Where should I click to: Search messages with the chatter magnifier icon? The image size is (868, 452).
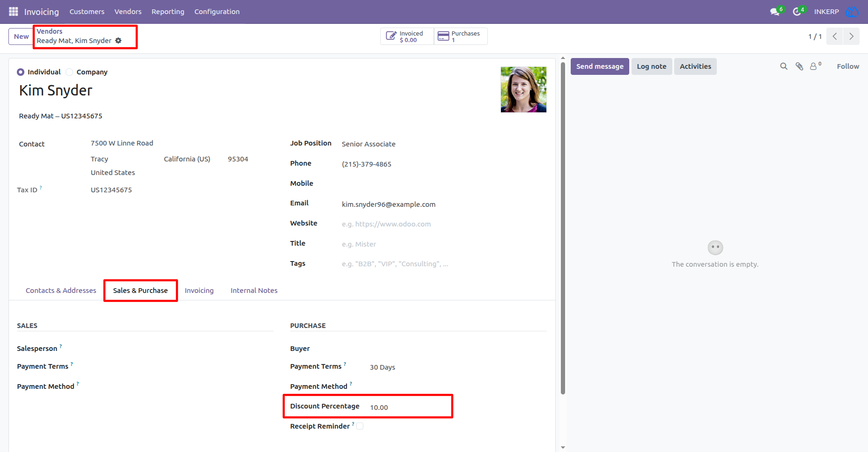point(784,66)
